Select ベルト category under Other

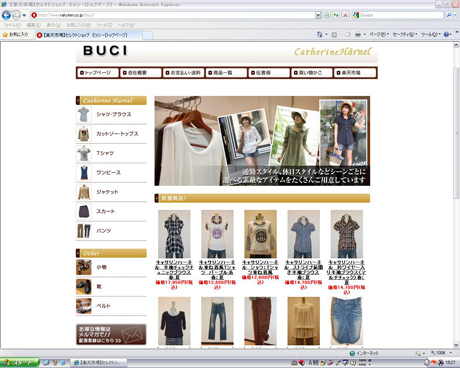pos(111,306)
